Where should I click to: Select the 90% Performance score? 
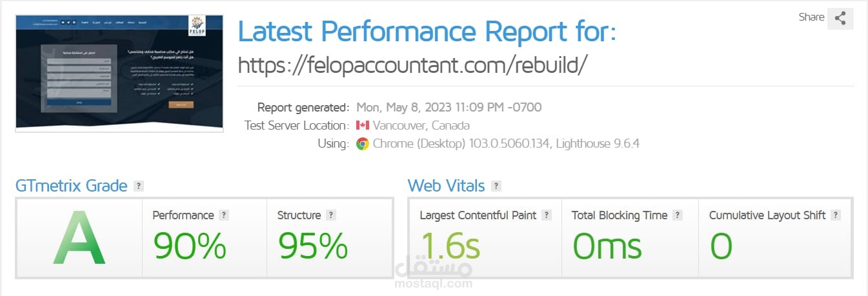pyautogui.click(x=189, y=246)
